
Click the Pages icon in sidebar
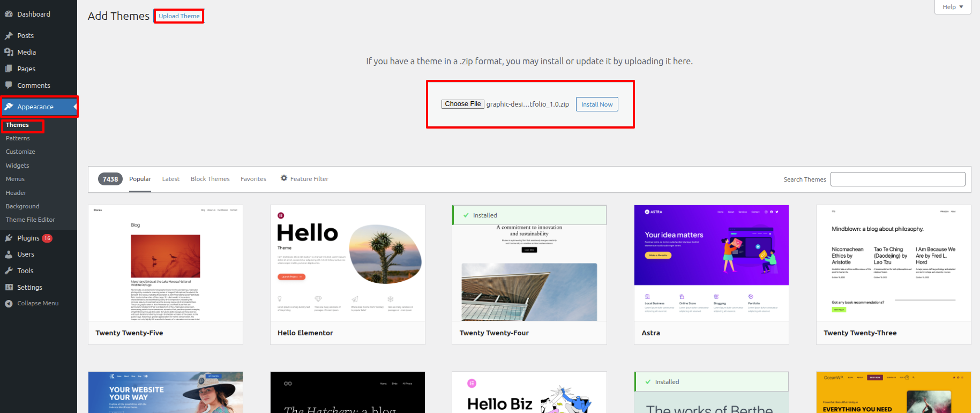(9, 69)
